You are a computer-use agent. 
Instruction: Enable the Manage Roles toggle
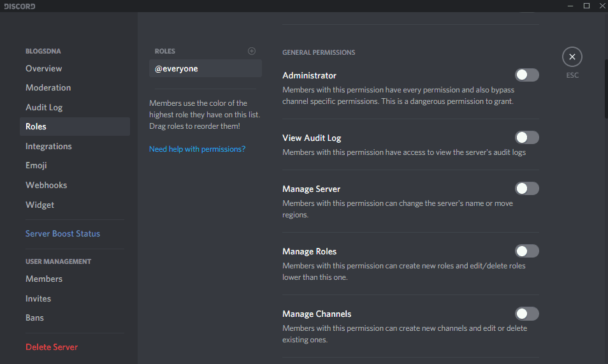click(526, 251)
